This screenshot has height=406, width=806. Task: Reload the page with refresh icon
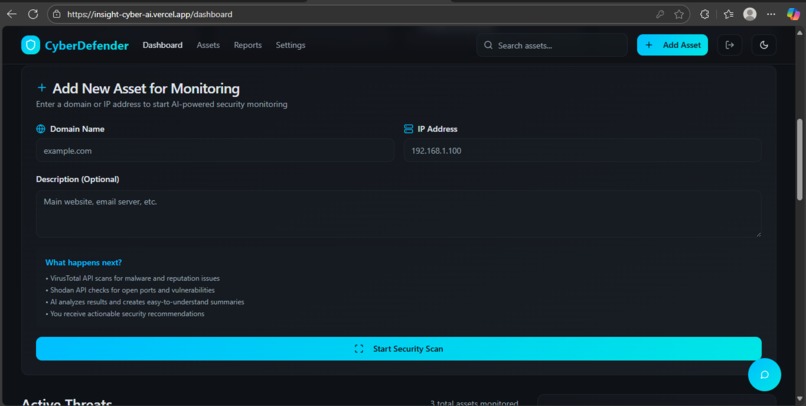pyautogui.click(x=33, y=14)
